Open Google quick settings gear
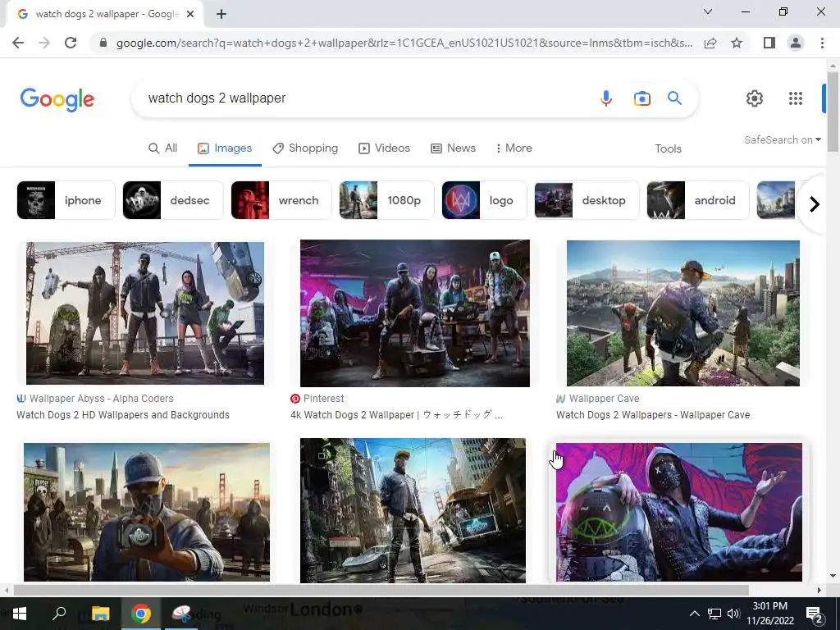840x630 pixels. click(x=755, y=98)
